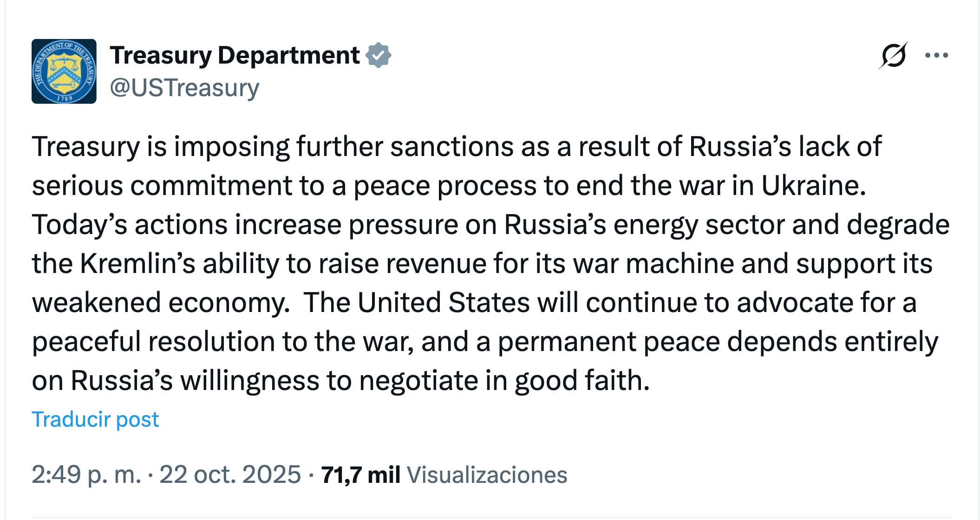Click 1789 on the Treasury seal
980x520 pixels.
point(64,98)
